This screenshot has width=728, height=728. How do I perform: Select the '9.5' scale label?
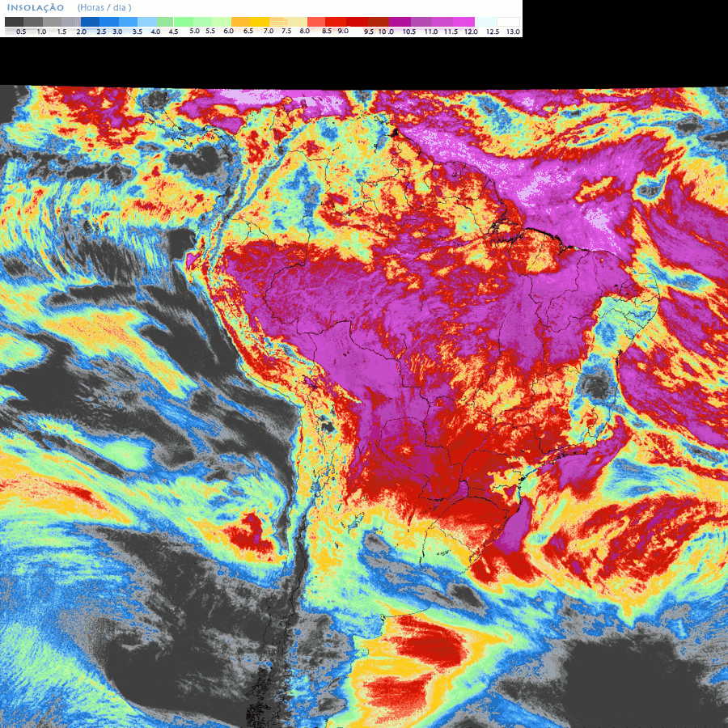369,32
